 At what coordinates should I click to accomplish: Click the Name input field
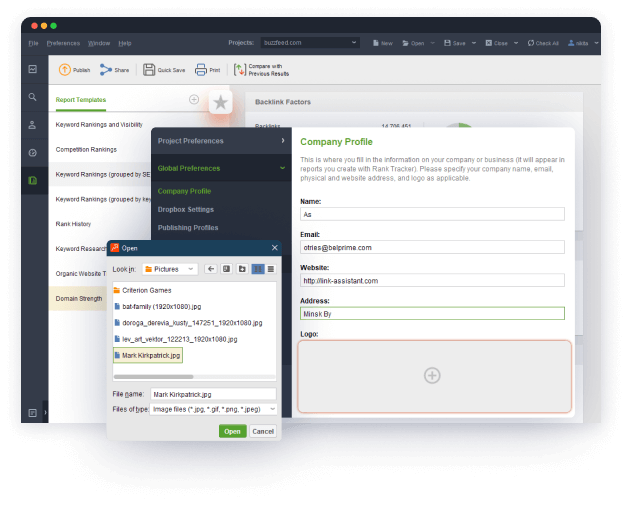click(432, 214)
